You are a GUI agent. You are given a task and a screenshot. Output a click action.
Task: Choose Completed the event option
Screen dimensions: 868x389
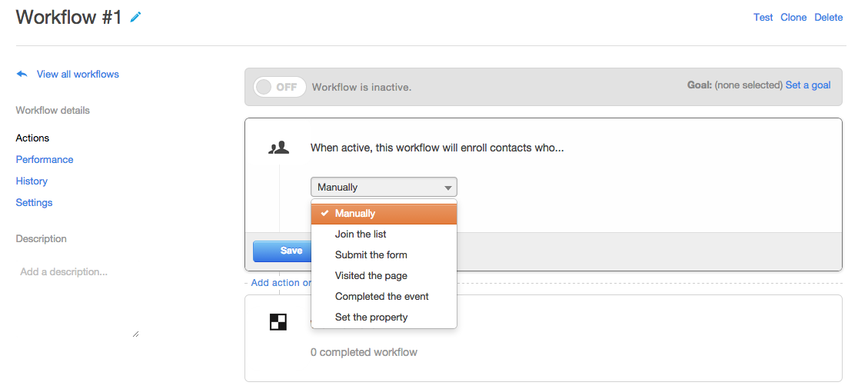coord(384,297)
